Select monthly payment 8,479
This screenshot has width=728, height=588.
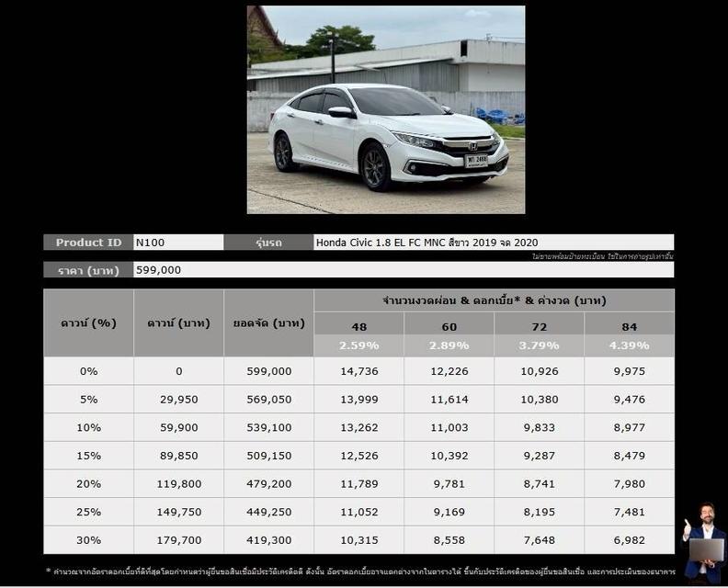tap(629, 456)
